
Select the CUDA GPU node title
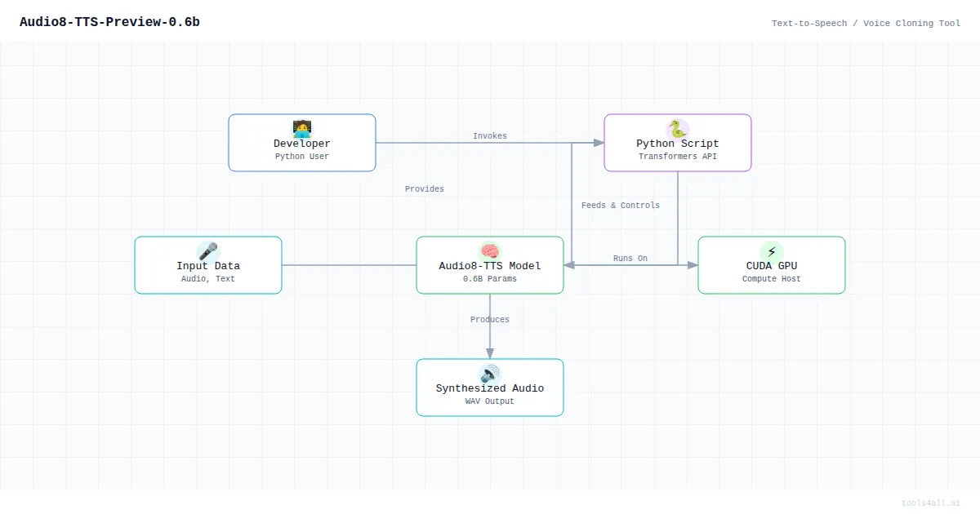click(772, 266)
